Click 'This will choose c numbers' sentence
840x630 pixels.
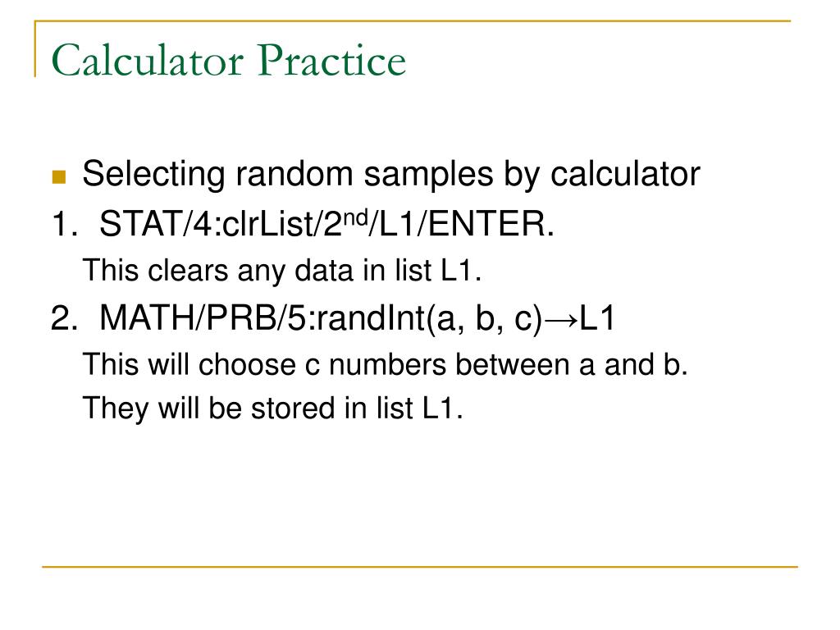tap(264, 365)
